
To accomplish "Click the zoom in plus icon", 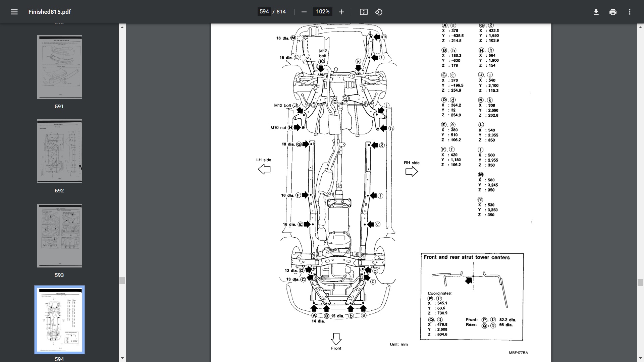I will coord(341,12).
